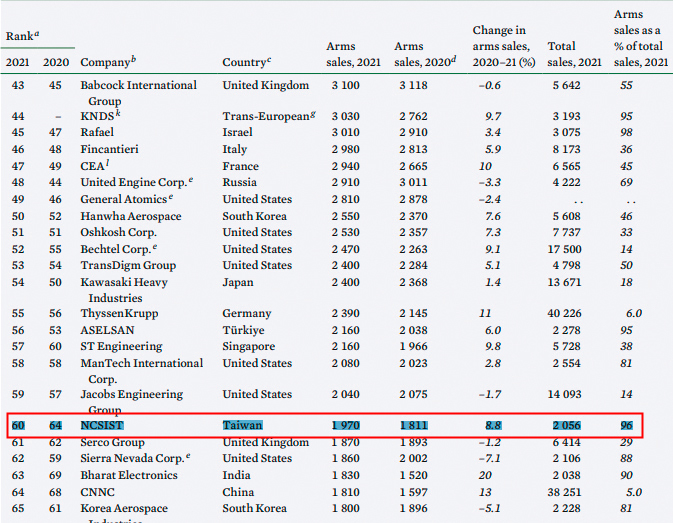Click the Country column header
Image resolution: width=673 pixels, height=523 pixels.
pos(246,62)
